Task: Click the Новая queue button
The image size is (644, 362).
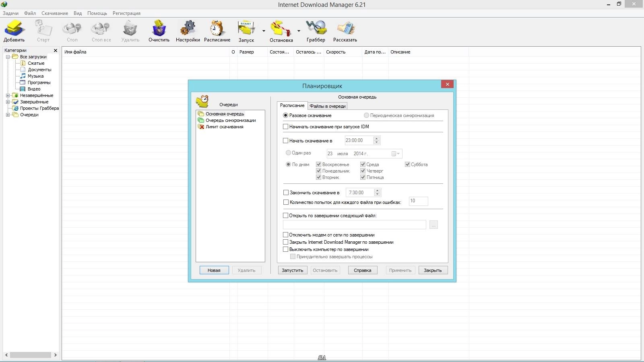Action: (x=214, y=270)
